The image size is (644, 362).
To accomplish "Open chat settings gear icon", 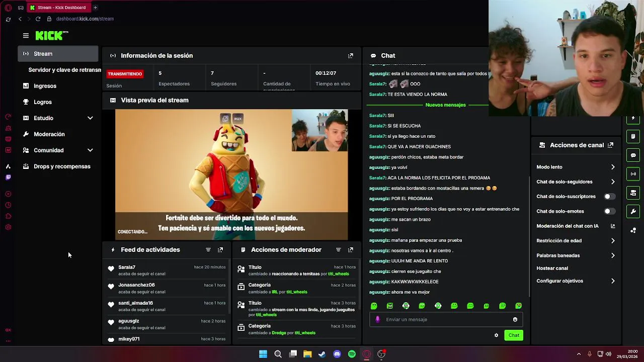I will tap(496, 335).
